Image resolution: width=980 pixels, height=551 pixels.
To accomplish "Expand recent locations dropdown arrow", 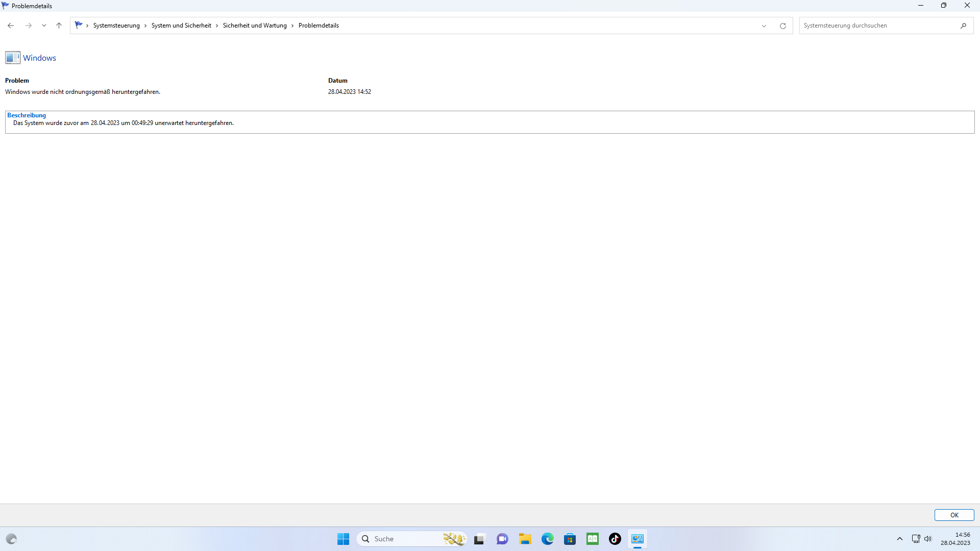I will tap(44, 26).
